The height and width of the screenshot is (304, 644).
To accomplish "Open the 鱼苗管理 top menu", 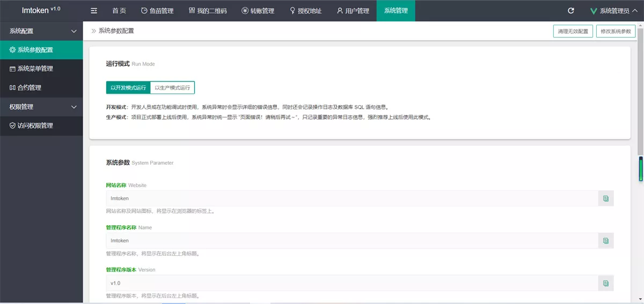I will (x=157, y=11).
